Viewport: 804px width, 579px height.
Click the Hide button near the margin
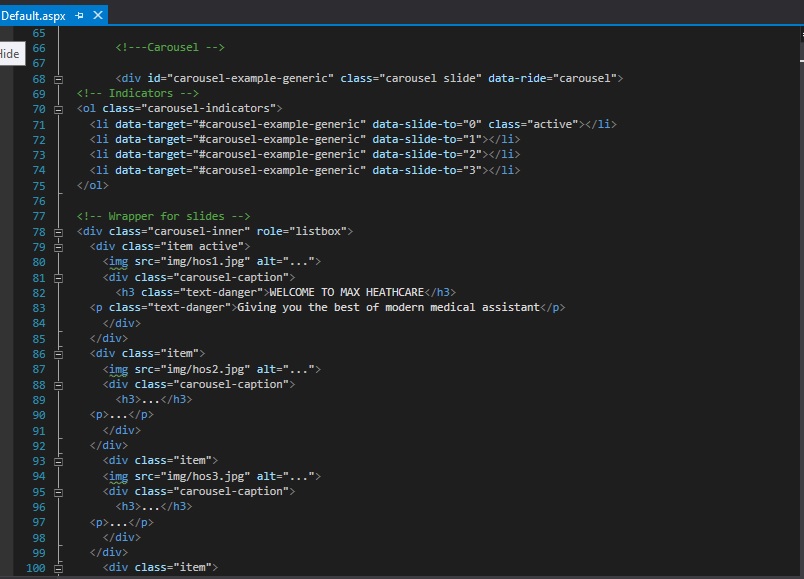(x=9, y=53)
